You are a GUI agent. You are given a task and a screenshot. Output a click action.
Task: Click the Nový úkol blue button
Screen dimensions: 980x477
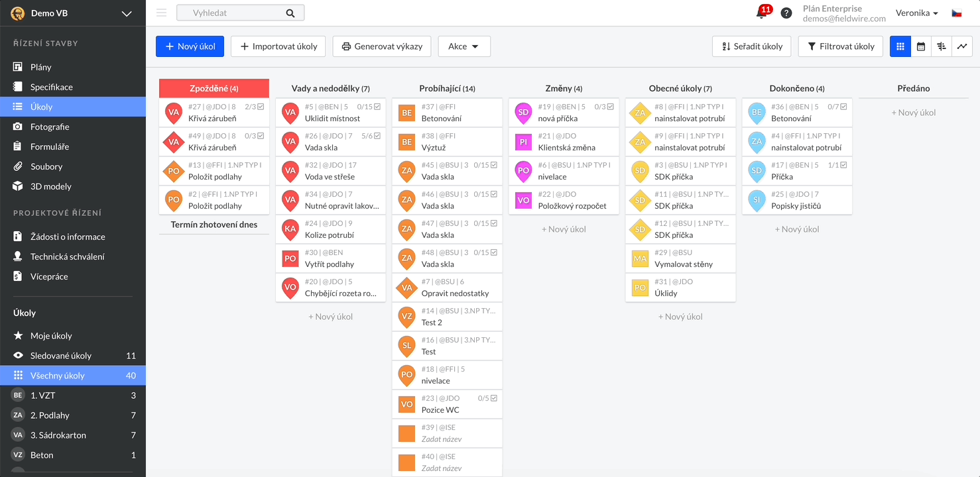[190, 46]
